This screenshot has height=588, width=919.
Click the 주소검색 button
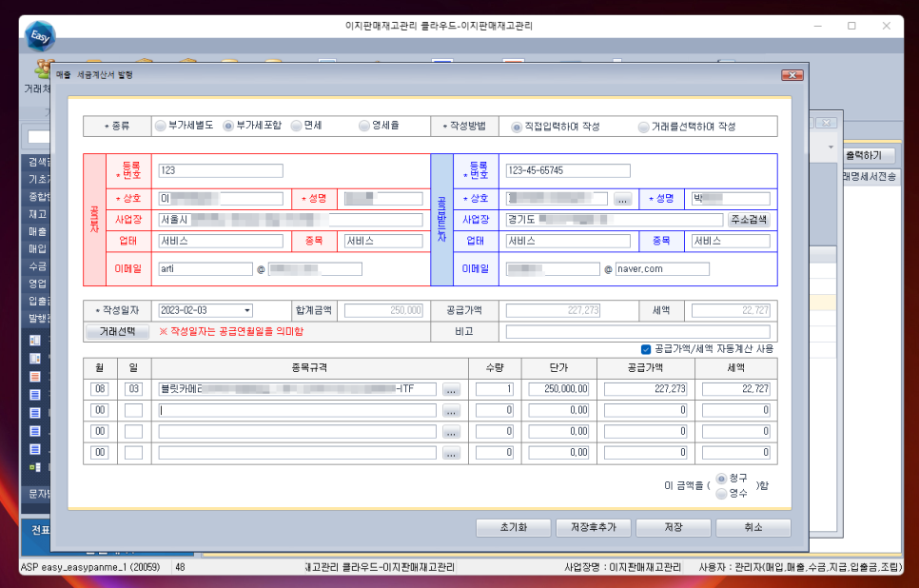click(749, 220)
